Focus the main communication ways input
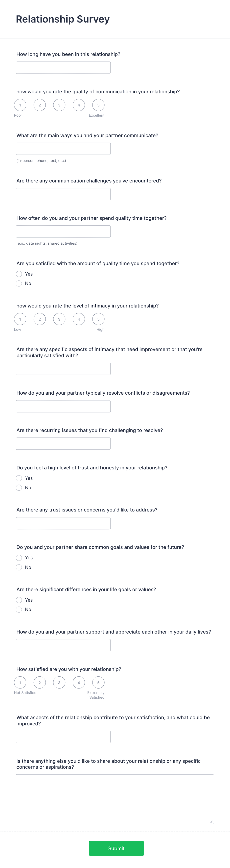The width and height of the screenshot is (230, 868). coord(63,149)
